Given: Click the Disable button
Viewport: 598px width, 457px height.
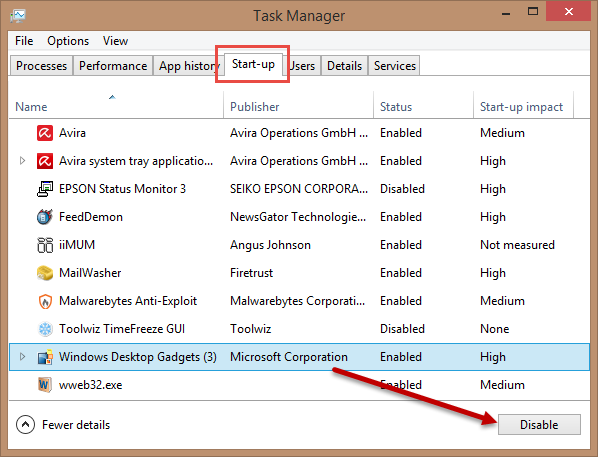Looking at the screenshot, I should (539, 425).
